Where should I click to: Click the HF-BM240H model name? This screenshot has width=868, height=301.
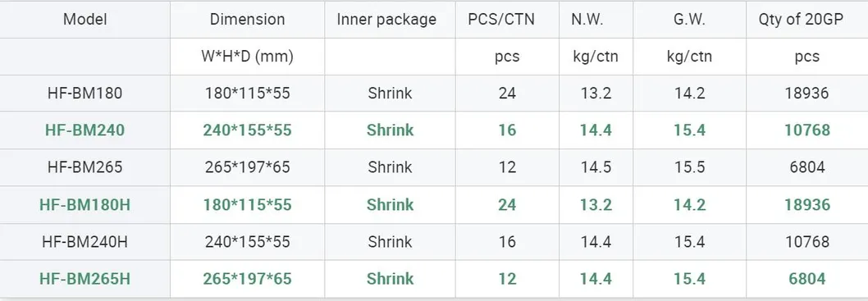pos(85,242)
